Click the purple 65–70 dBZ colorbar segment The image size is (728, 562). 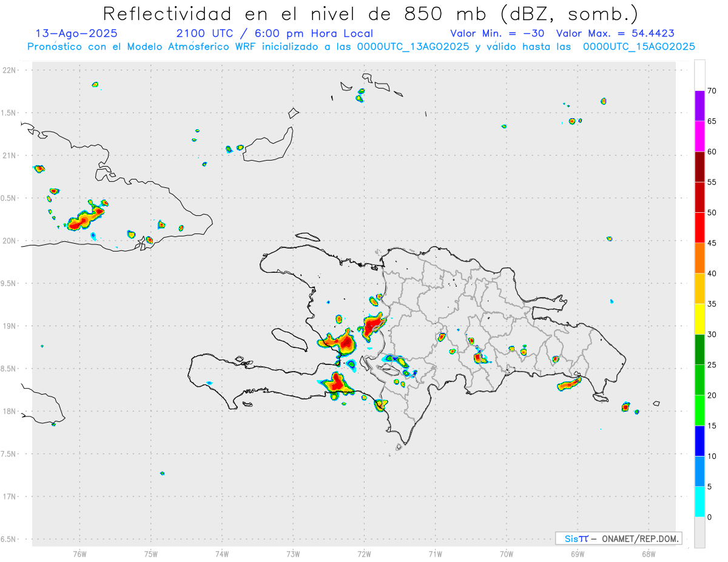click(699, 106)
